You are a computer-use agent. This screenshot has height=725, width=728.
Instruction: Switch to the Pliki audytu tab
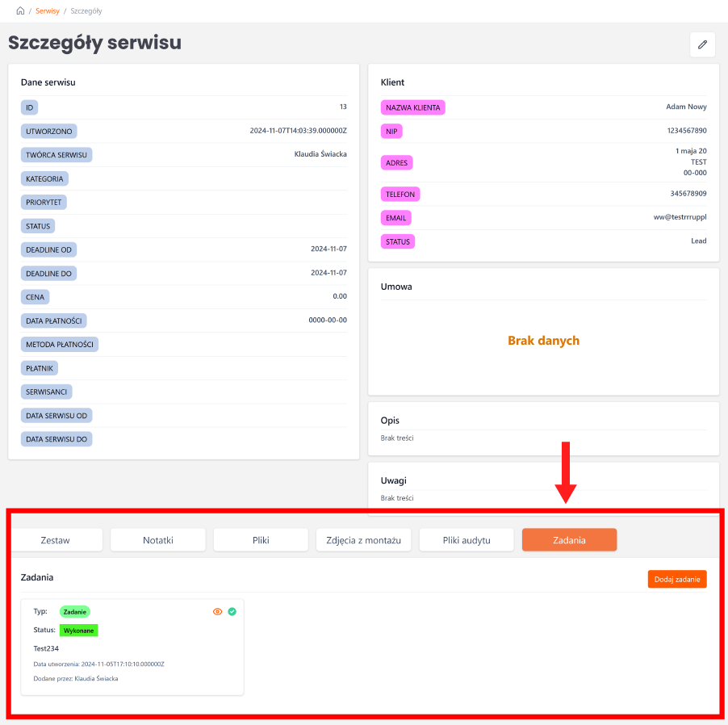pyautogui.click(x=467, y=540)
